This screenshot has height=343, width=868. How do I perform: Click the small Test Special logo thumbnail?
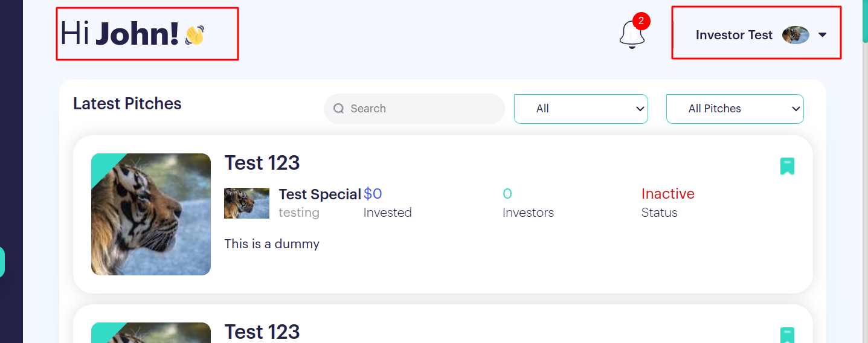point(247,203)
